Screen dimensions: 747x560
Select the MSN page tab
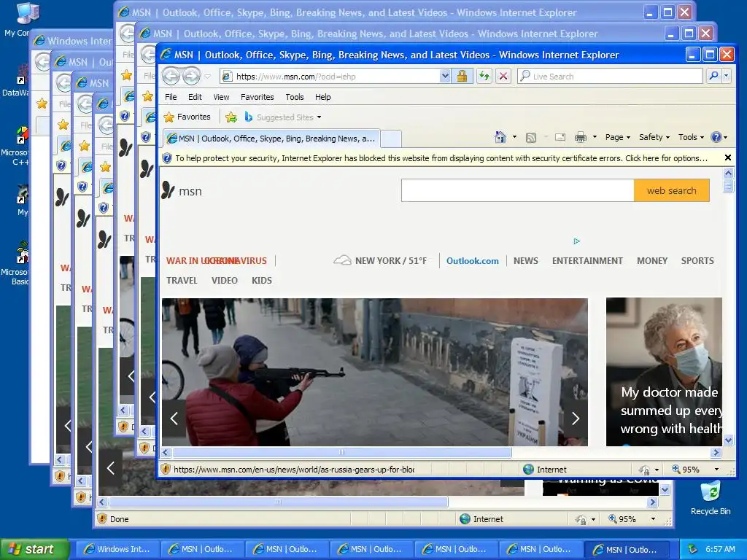pyautogui.click(x=271, y=139)
